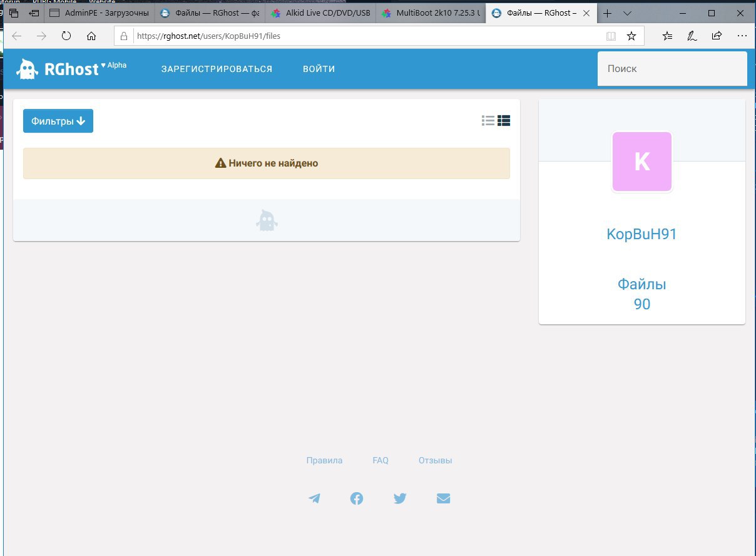The height and width of the screenshot is (556, 756).
Task: Switch to the MultiBoot 2k10 tab
Action: click(431, 13)
